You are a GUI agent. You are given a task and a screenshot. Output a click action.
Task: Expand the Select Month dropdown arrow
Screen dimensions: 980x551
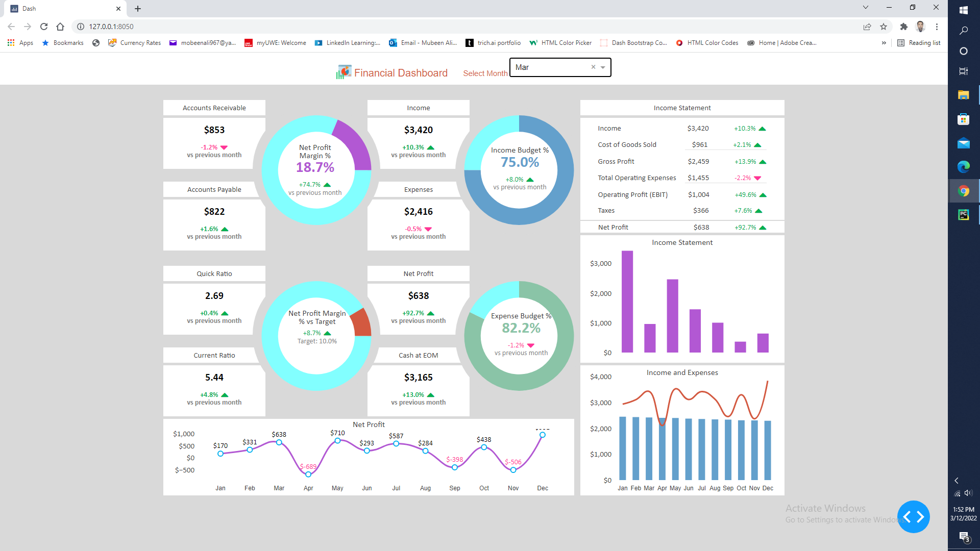(603, 67)
